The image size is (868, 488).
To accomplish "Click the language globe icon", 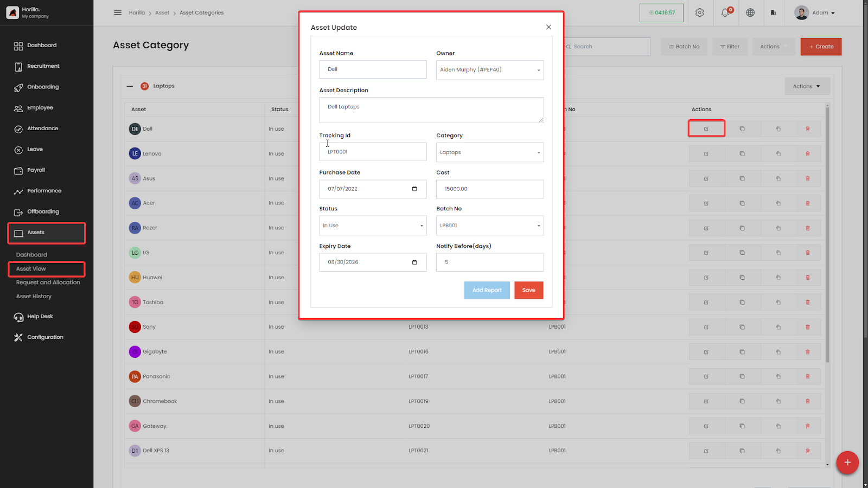I will pos(750,12).
